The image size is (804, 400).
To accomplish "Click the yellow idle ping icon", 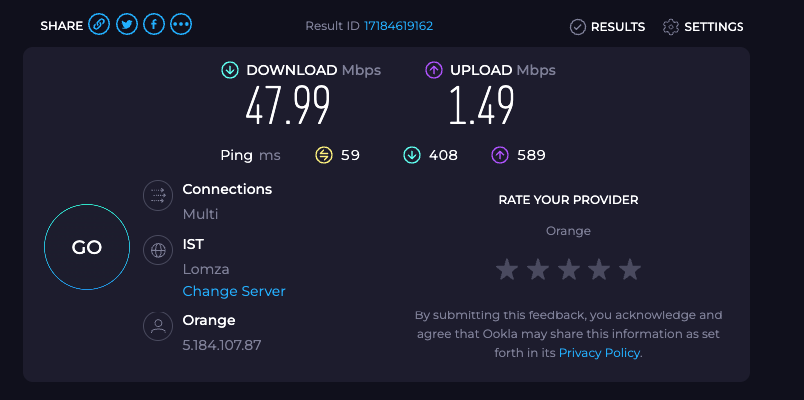I will coord(324,155).
